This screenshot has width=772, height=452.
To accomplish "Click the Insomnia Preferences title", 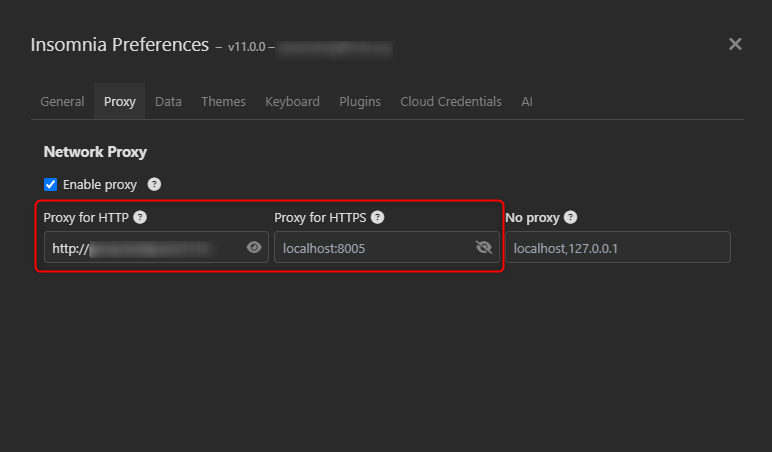I will coord(120,44).
